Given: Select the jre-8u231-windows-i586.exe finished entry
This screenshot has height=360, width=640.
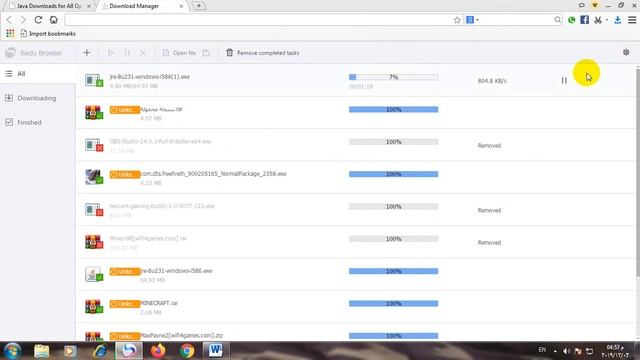Looking at the screenshot, I should click(x=176, y=271).
